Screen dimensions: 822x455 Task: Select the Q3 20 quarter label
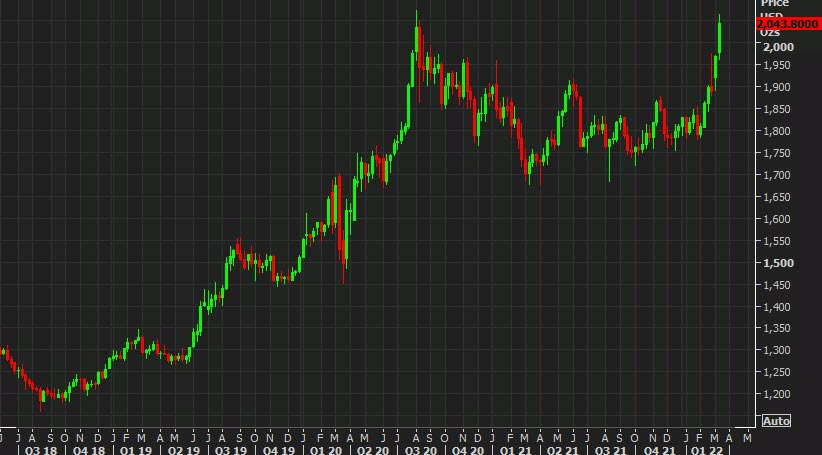[x=422, y=450]
